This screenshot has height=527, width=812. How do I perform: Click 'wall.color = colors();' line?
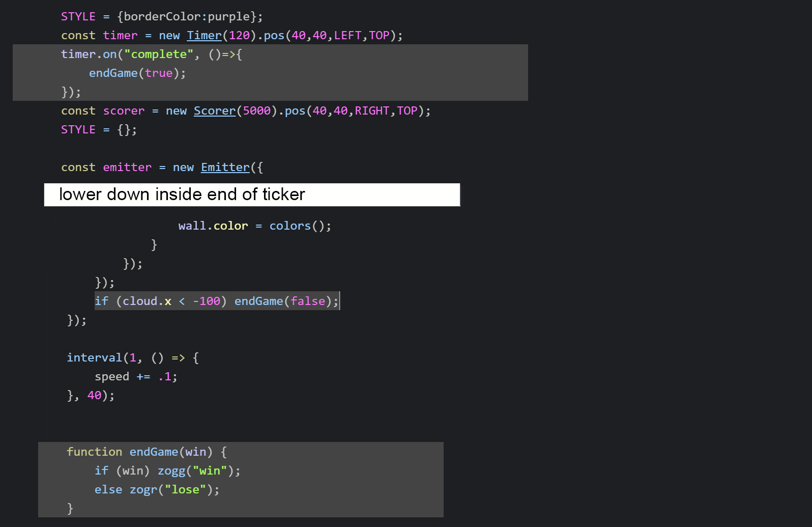coord(254,226)
